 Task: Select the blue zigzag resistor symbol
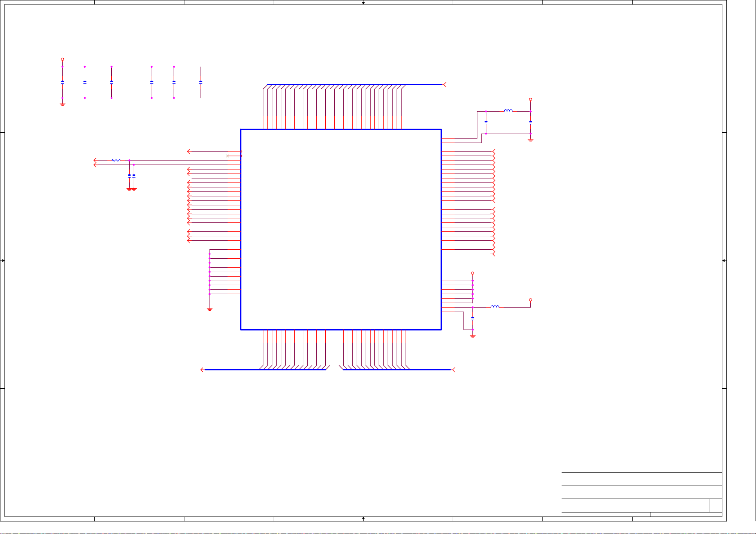116,160
